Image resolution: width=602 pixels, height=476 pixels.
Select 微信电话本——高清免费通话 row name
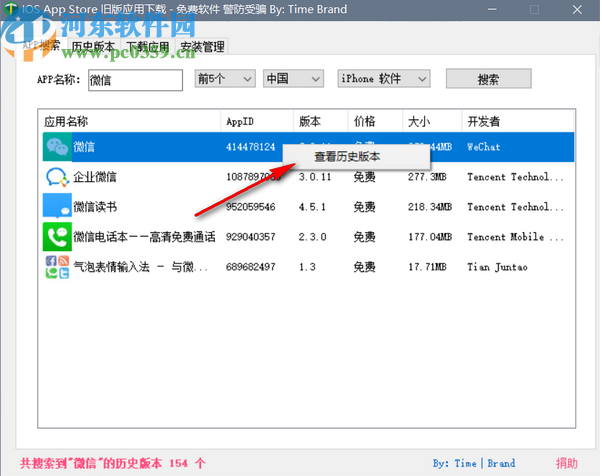(144, 237)
